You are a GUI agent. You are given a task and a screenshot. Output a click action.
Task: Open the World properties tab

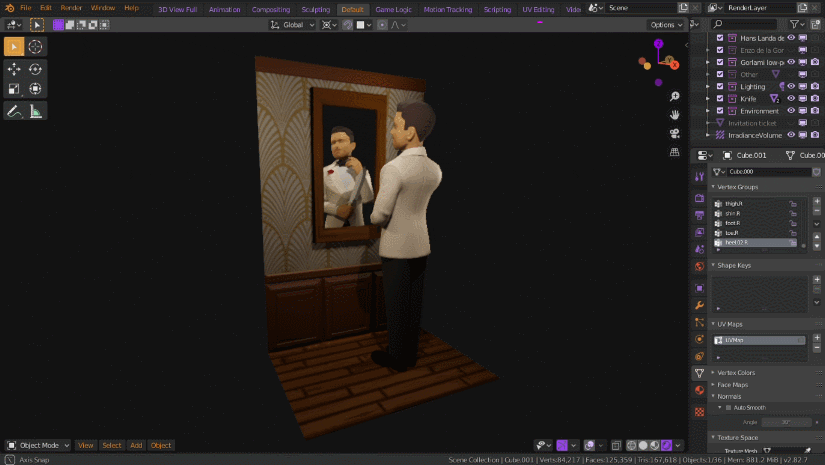click(699, 266)
